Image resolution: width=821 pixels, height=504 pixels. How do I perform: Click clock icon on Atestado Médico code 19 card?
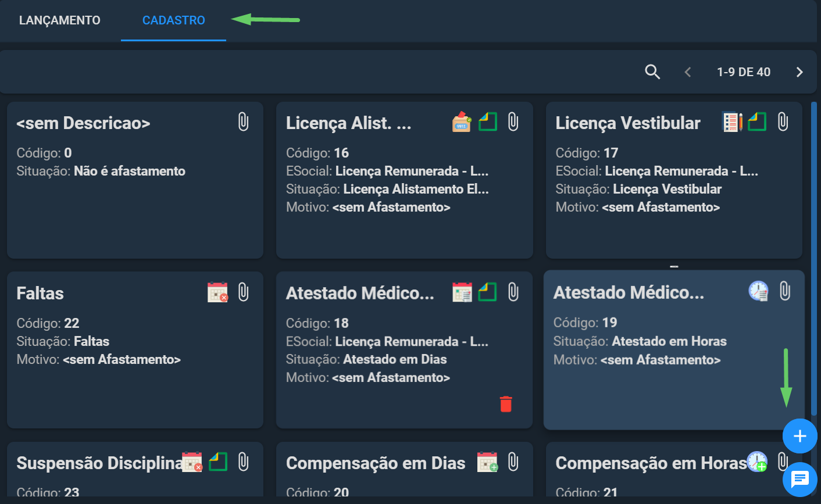pyautogui.click(x=758, y=291)
